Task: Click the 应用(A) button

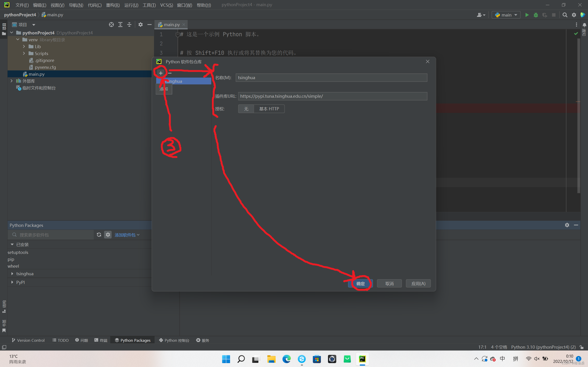Action: pos(418,284)
